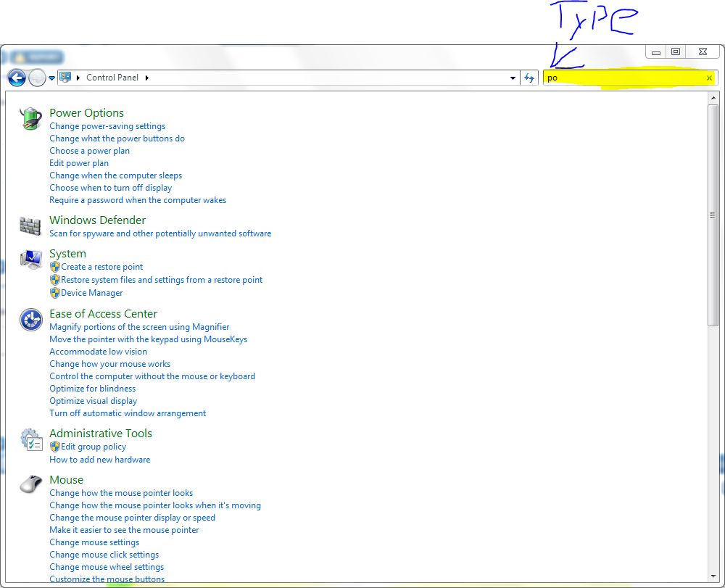This screenshot has width=725, height=588.
Task: Click the Windows Defender wall icon
Action: 30,225
